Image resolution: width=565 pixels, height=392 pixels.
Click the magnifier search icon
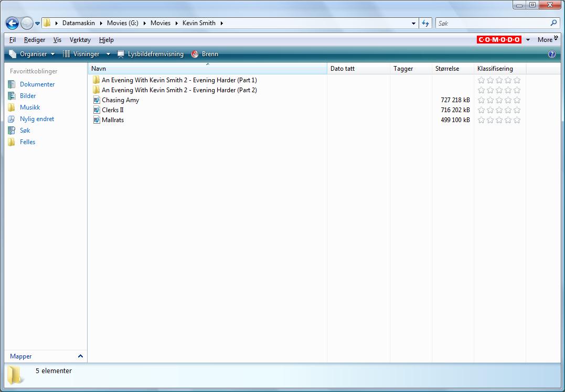[x=553, y=23]
